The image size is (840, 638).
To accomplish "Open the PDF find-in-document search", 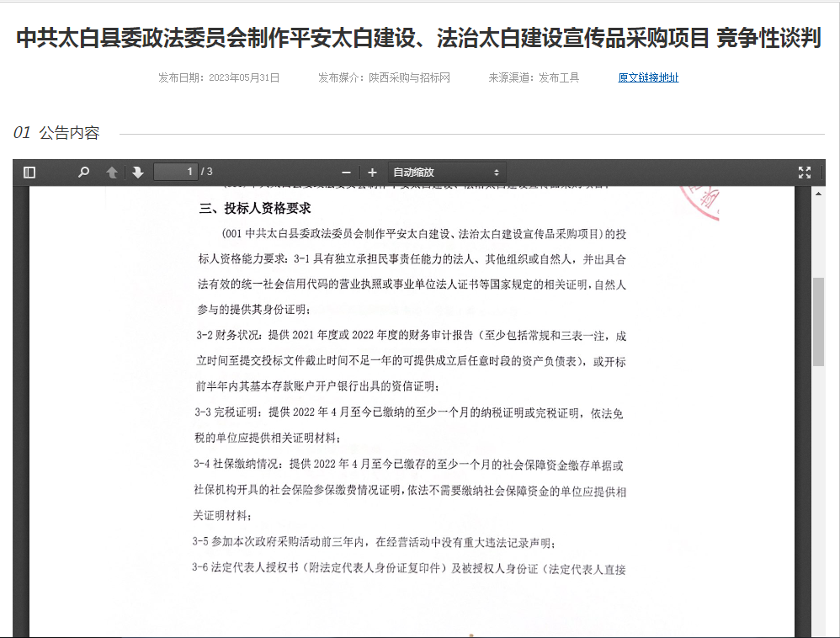I will pos(83,173).
